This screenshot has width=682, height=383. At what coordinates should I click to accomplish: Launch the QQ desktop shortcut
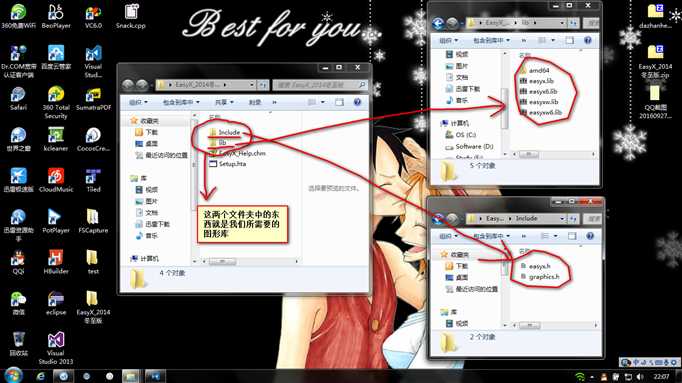[x=18, y=262]
